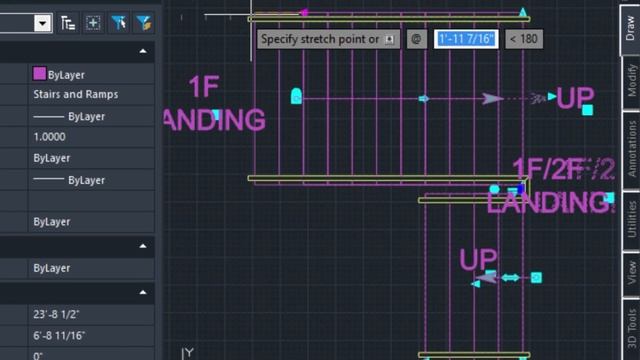Screen dimensions: 640x360
Task: Collapse the section above the lone ByLayer row
Action: tap(143, 246)
